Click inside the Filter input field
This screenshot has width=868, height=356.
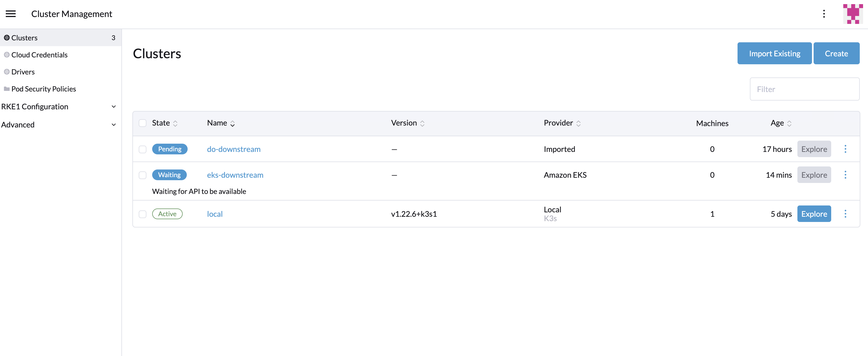tap(805, 89)
